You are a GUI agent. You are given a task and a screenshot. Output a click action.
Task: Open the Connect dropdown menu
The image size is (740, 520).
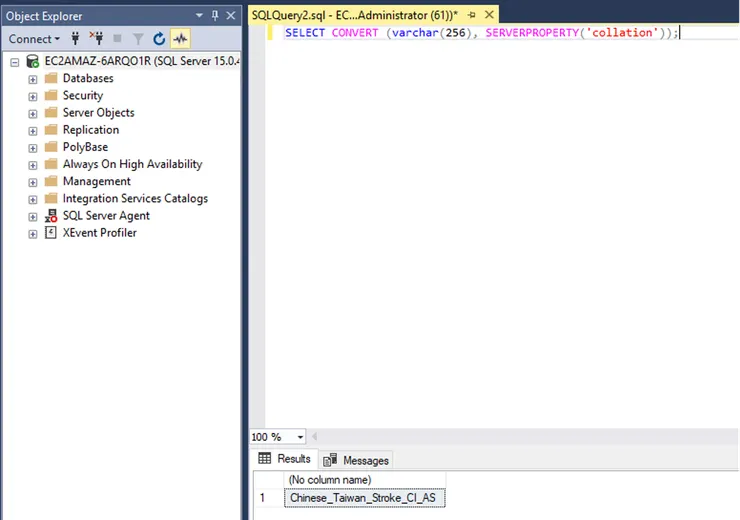34,39
